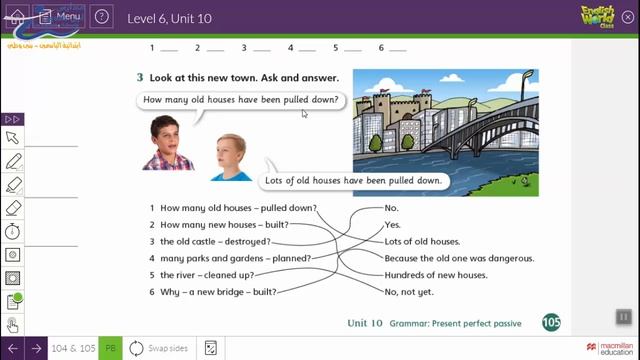The image size is (640, 360).
Task: Click question 6 'Why – a new bridge – built?'
Action: click(x=218, y=292)
